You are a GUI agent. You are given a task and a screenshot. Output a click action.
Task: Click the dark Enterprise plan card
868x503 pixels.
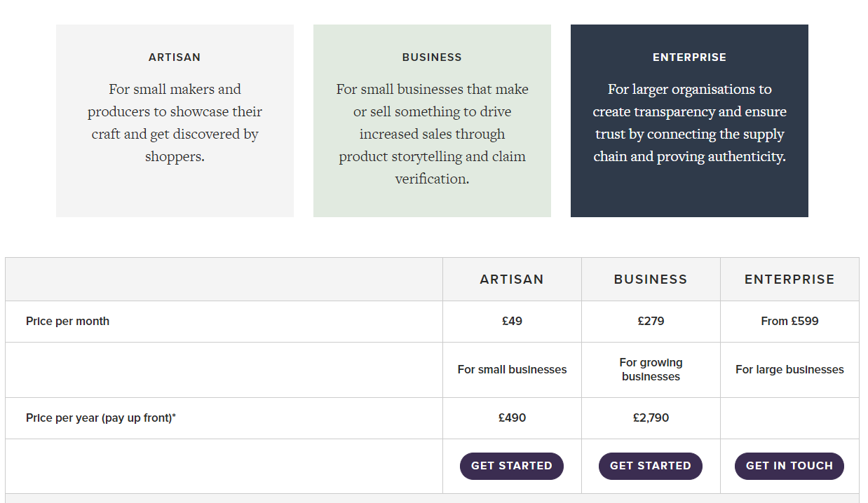689,120
